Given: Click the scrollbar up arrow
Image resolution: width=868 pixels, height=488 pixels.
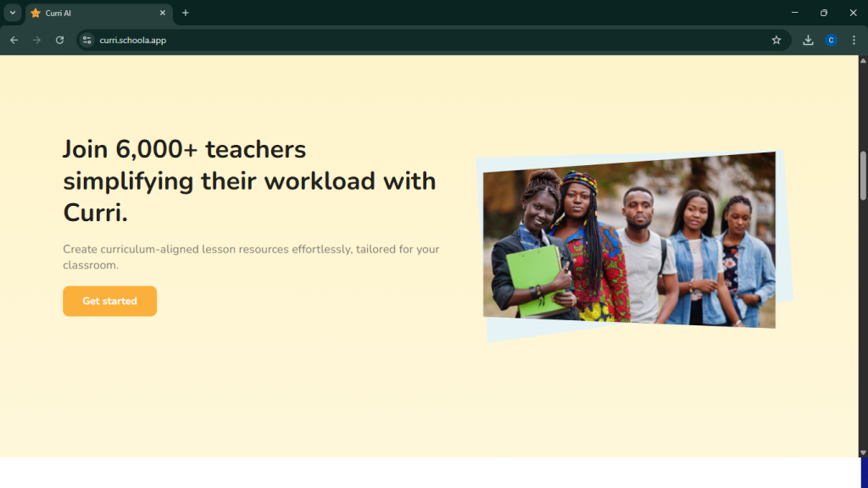Looking at the screenshot, I should pos(862,60).
